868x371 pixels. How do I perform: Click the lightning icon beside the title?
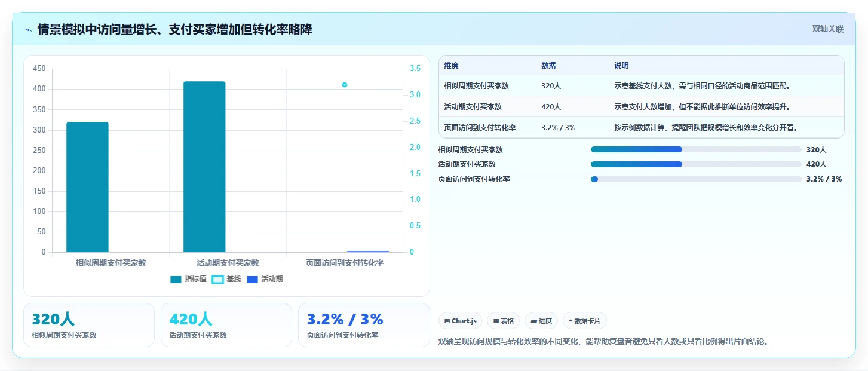[29, 30]
